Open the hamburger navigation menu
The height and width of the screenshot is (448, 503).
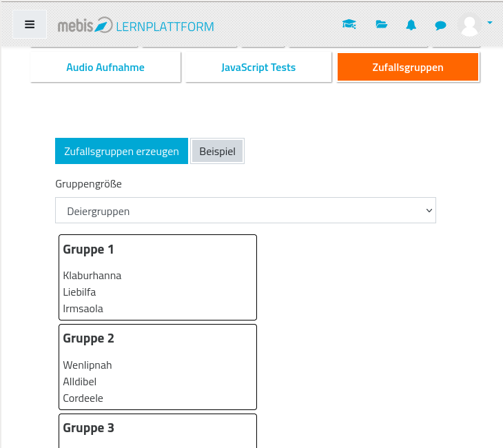tap(30, 24)
